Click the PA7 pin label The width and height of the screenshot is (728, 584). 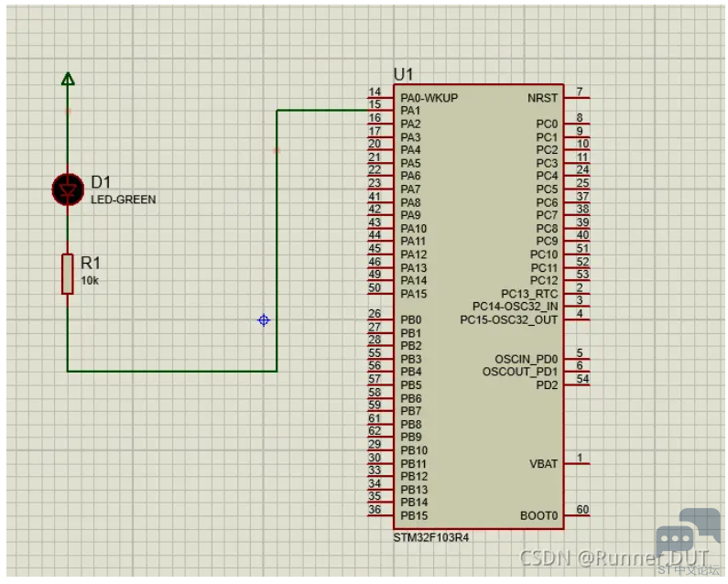coord(410,189)
